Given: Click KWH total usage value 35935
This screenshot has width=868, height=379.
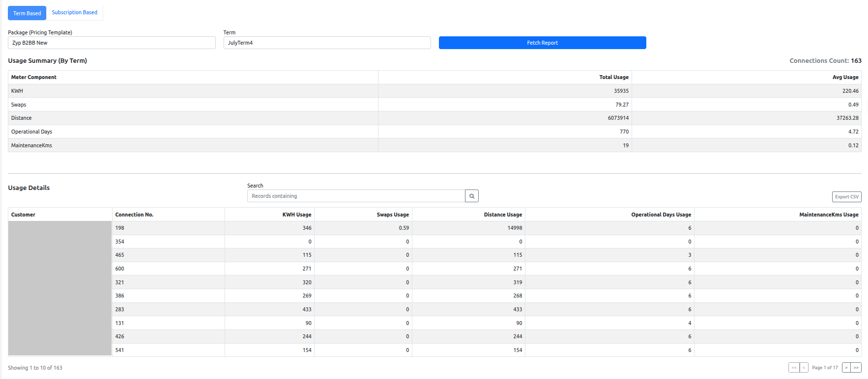Looking at the screenshot, I should [621, 91].
